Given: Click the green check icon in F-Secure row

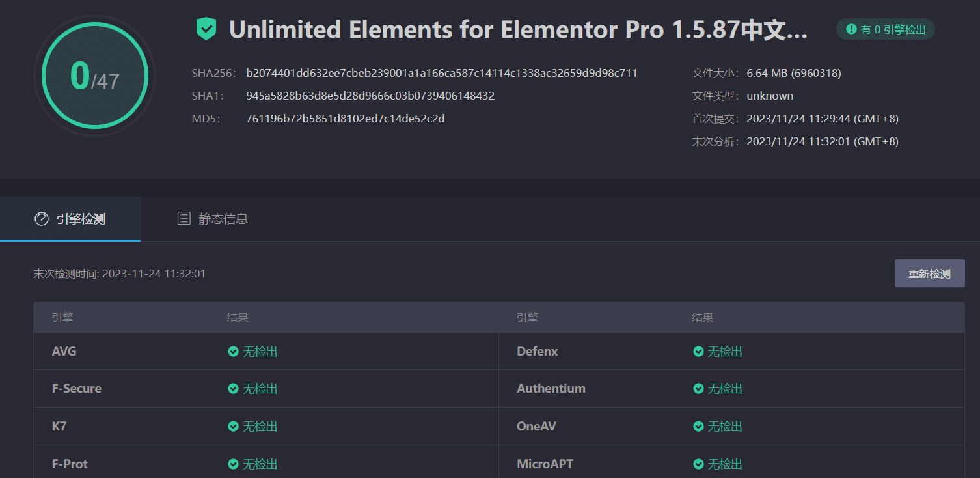Looking at the screenshot, I should (x=233, y=389).
